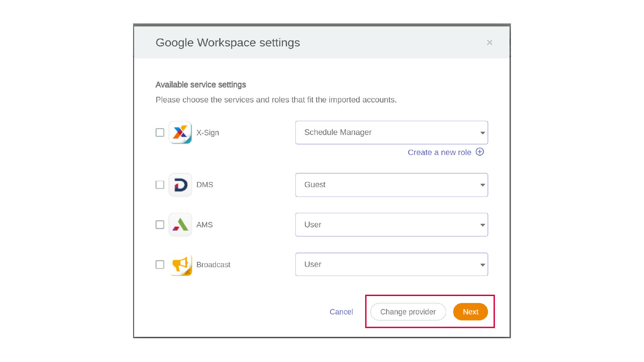644x362 pixels.
Task: Click the Create a new role link
Action: click(x=439, y=152)
